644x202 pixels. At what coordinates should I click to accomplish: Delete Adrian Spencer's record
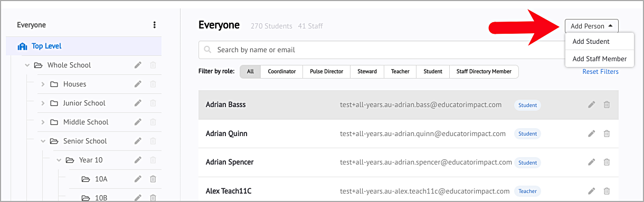pyautogui.click(x=607, y=162)
